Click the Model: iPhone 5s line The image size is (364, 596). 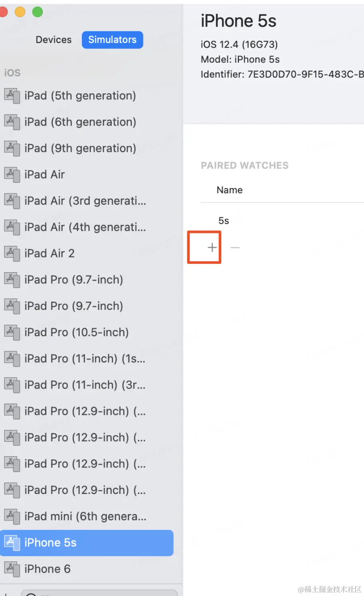[240, 60]
